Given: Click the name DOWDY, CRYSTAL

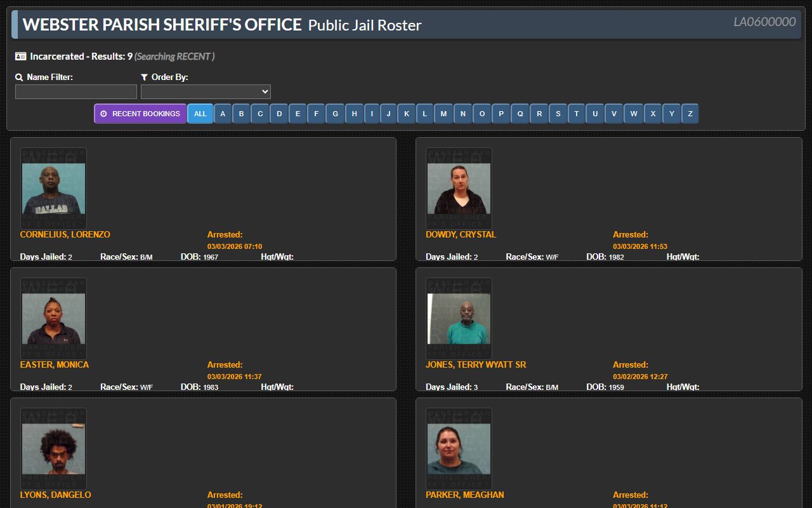Looking at the screenshot, I should point(461,234).
